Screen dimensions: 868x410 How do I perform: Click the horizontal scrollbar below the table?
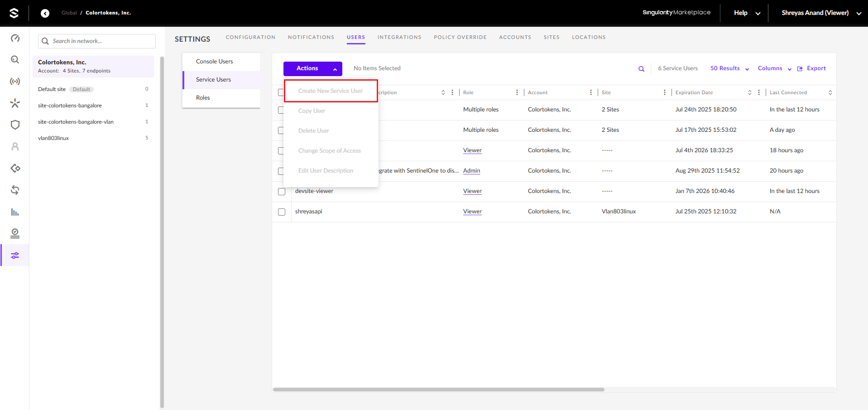pyautogui.click(x=438, y=390)
